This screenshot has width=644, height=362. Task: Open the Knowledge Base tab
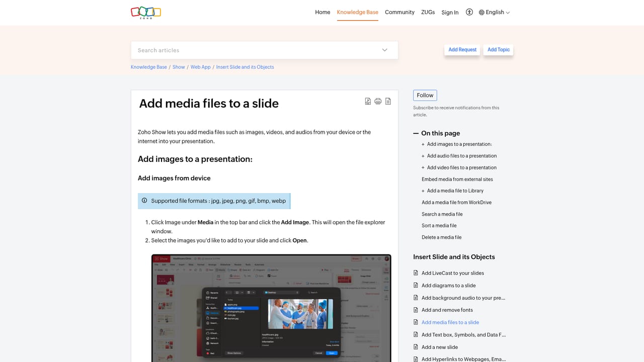(358, 13)
